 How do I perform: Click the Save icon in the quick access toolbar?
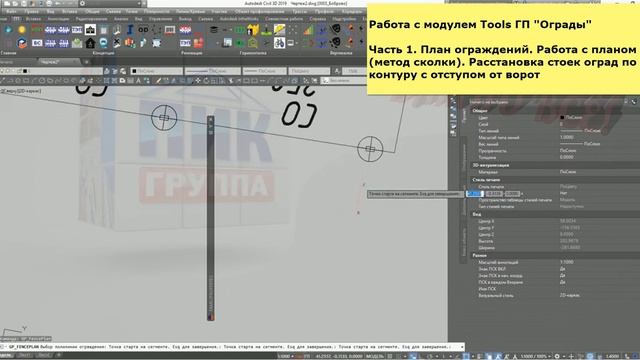click(x=24, y=3)
